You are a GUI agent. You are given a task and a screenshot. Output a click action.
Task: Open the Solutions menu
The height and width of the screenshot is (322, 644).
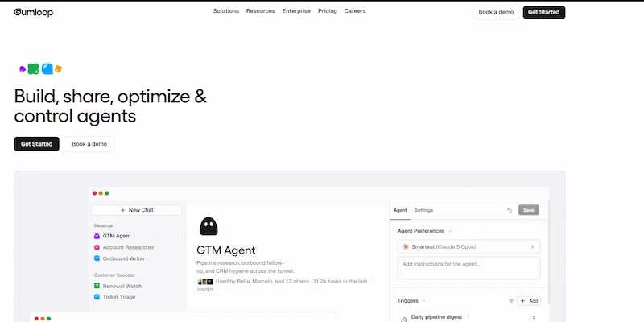coord(226,11)
